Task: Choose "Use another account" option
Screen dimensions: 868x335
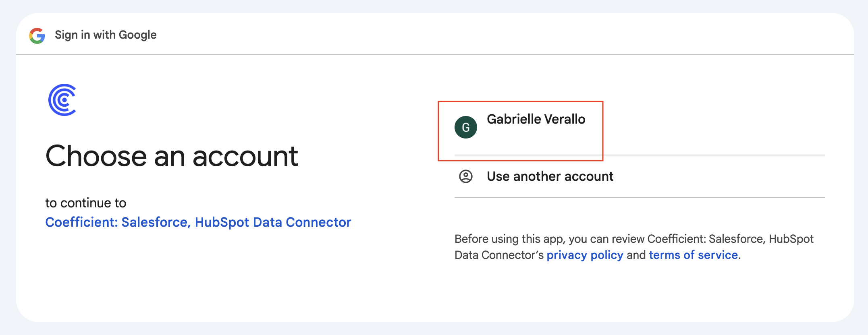Action: point(550,176)
